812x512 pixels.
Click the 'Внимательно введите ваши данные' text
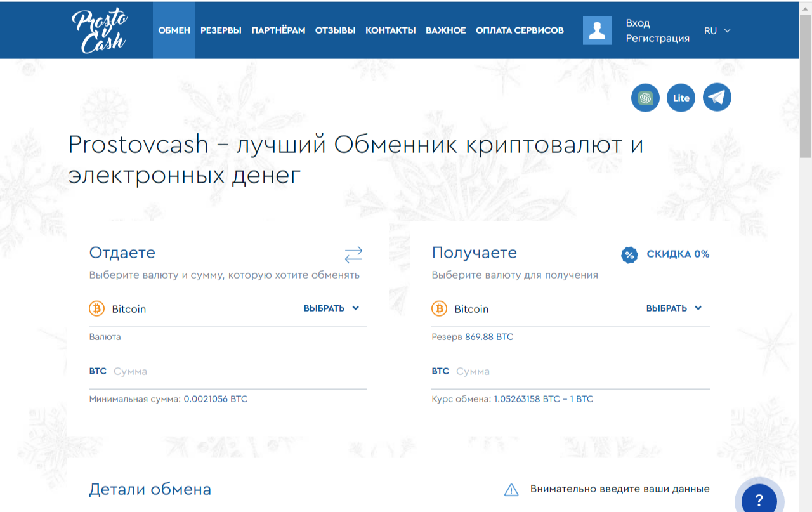pos(620,489)
